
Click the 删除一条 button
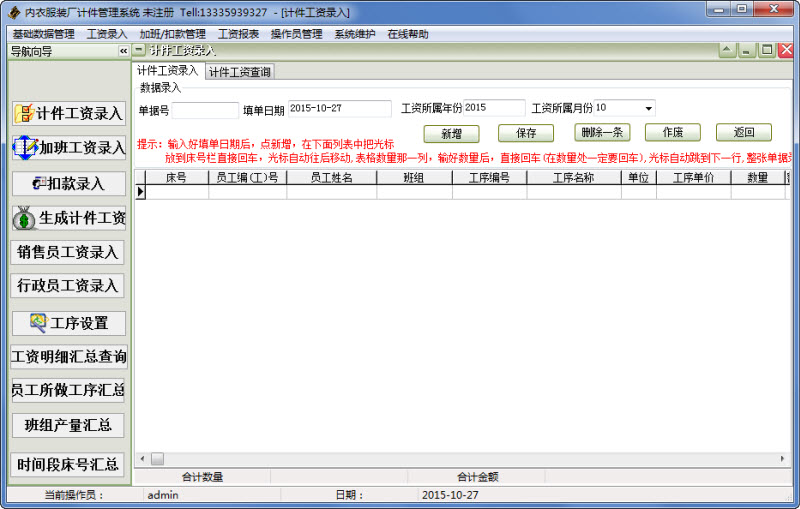click(603, 133)
